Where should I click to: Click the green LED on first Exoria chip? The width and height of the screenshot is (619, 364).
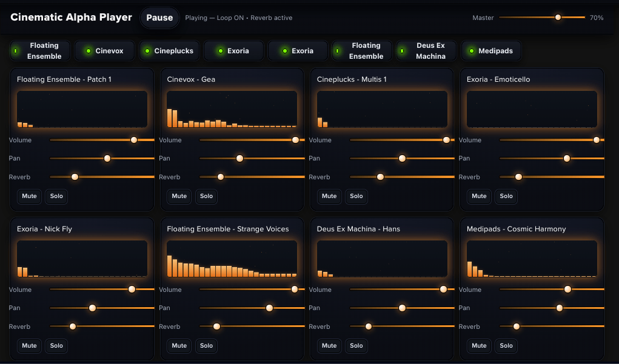pos(220,51)
